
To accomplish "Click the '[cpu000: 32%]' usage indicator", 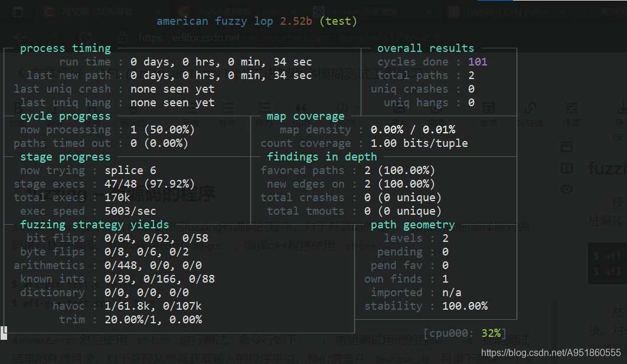I will (x=465, y=334).
